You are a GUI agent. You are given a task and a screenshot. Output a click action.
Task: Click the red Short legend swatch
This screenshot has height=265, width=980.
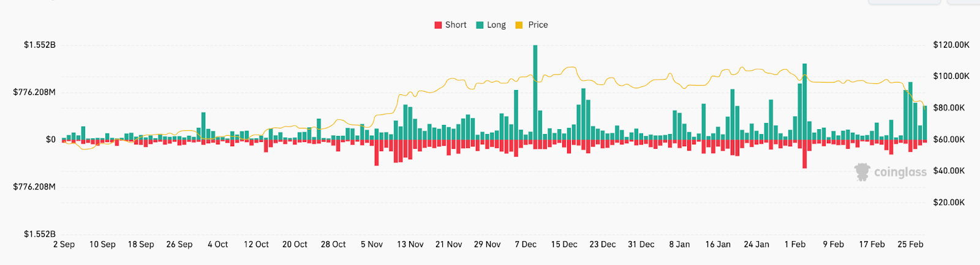click(x=438, y=25)
